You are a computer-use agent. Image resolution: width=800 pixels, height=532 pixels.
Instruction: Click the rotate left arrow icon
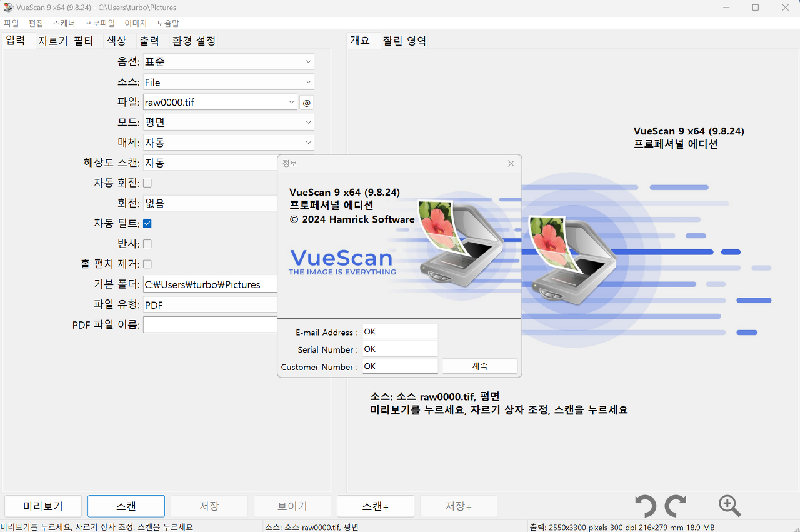(x=646, y=506)
